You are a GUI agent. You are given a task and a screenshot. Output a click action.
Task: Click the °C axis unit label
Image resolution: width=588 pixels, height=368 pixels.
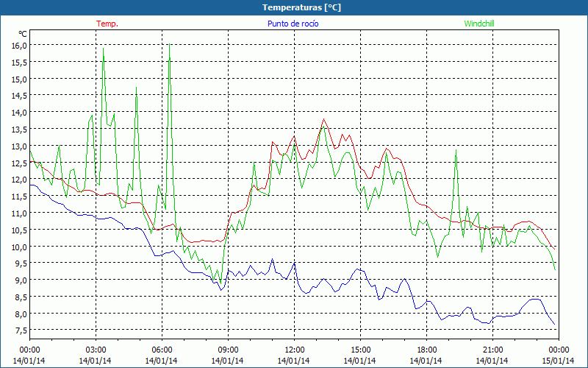coord(23,34)
